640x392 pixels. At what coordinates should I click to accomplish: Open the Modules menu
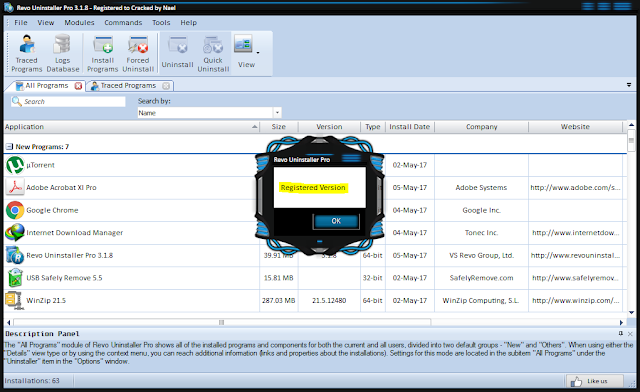pyautogui.click(x=79, y=22)
